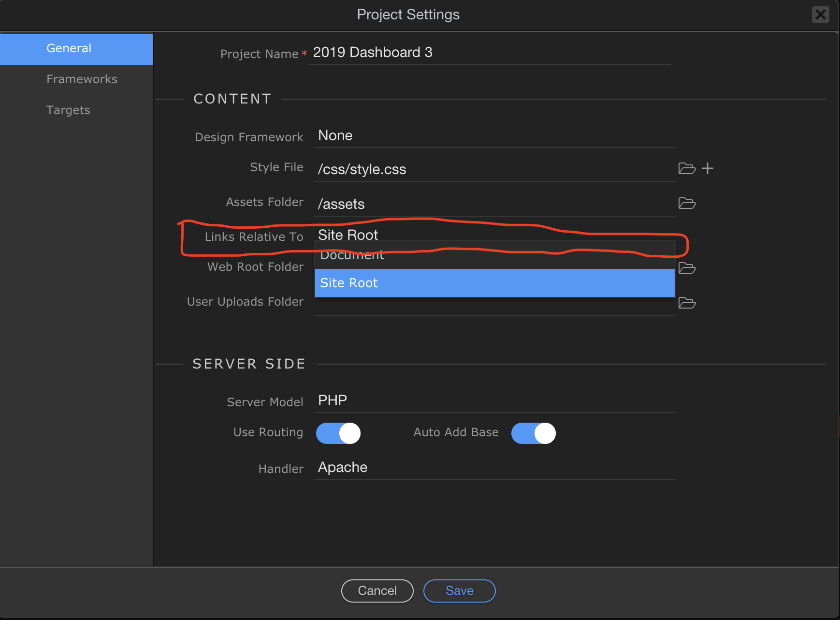The width and height of the screenshot is (840, 620).
Task: Open the Targets settings tab
Action: pos(68,110)
